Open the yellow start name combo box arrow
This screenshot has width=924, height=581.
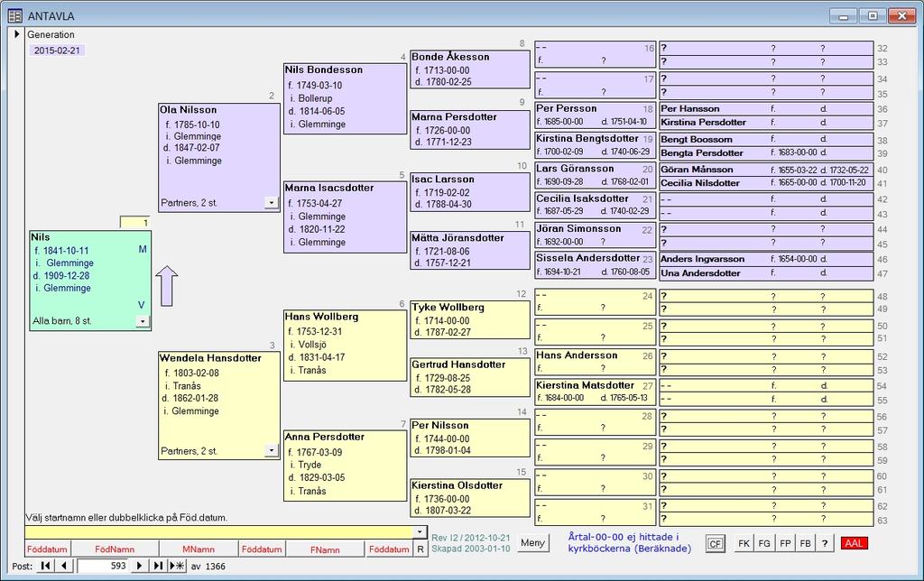(419, 531)
